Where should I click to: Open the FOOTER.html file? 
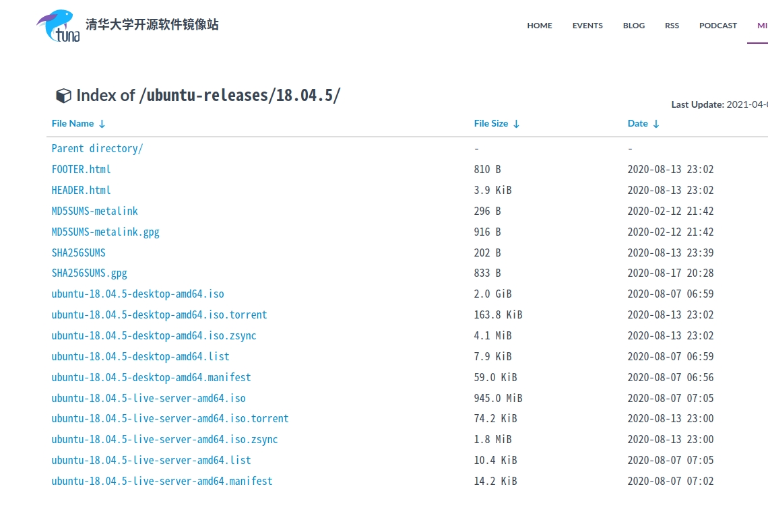(81, 169)
